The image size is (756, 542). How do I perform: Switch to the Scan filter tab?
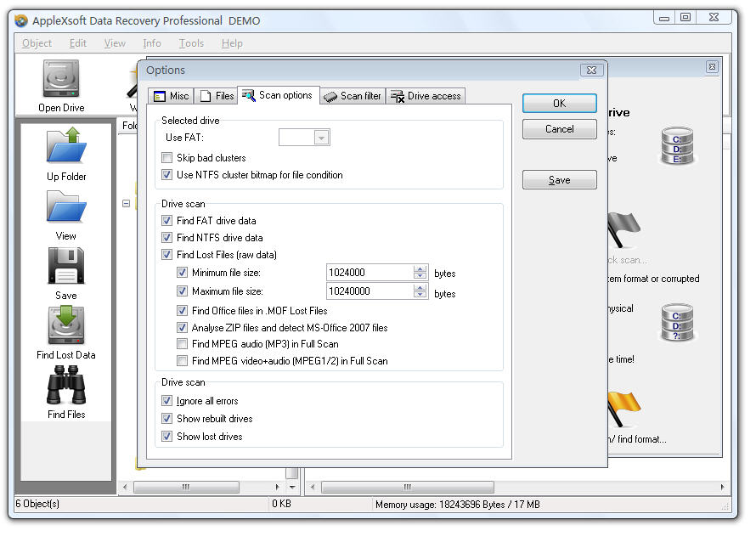tap(353, 96)
